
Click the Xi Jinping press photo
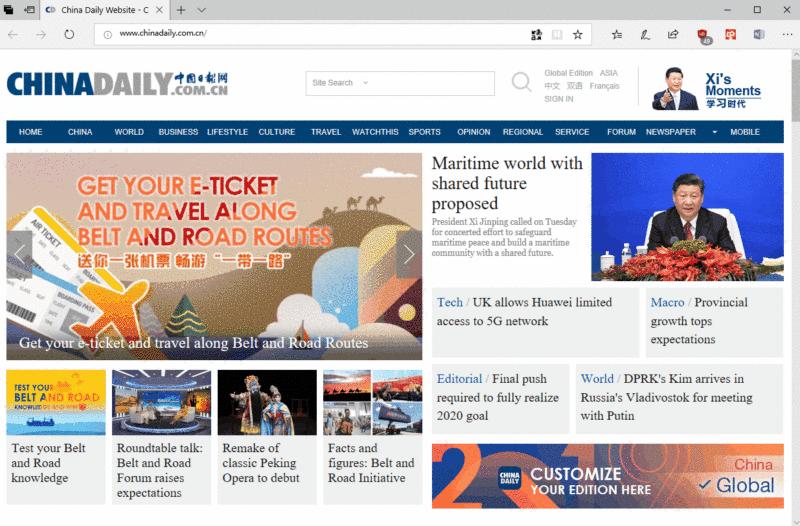coord(687,217)
